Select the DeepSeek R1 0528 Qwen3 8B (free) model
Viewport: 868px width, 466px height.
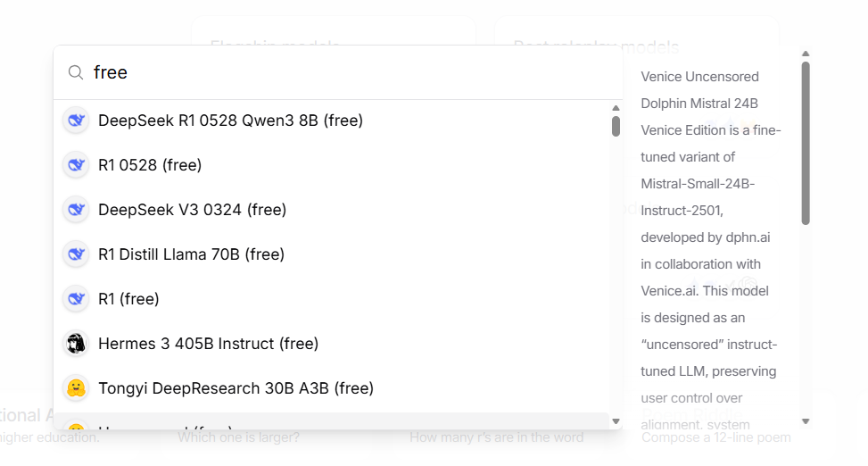pyautogui.click(x=230, y=121)
